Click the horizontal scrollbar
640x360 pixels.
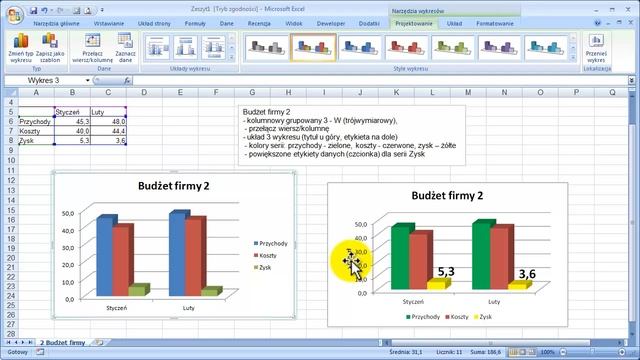click(x=491, y=343)
